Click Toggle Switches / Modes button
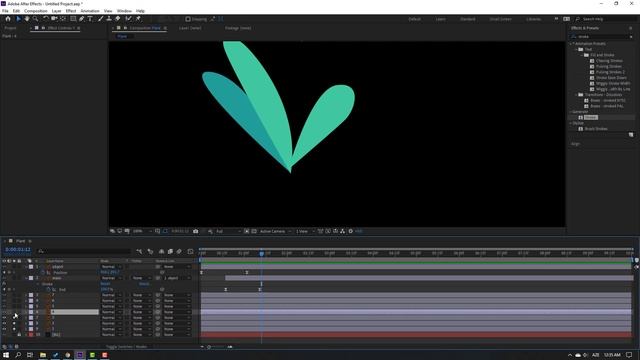 pos(127,347)
